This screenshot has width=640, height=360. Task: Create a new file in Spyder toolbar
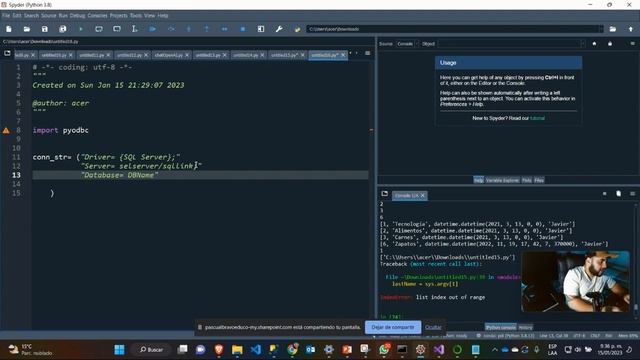[9, 29]
